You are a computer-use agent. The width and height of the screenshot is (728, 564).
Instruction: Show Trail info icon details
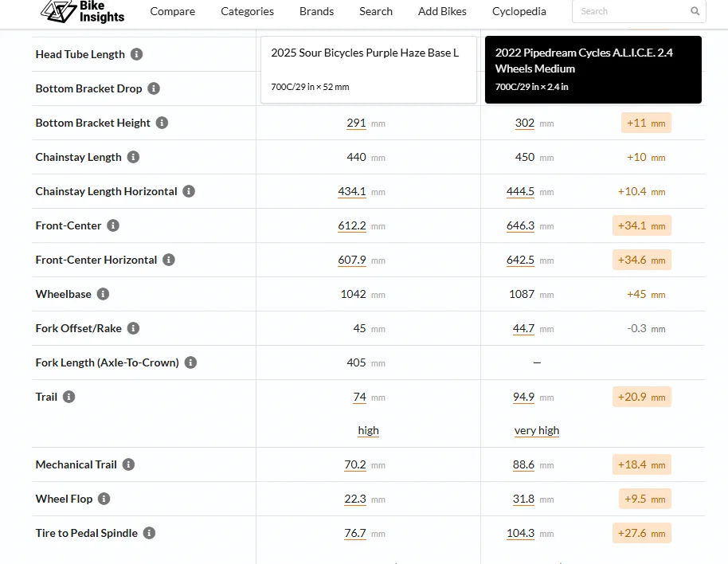click(x=68, y=397)
